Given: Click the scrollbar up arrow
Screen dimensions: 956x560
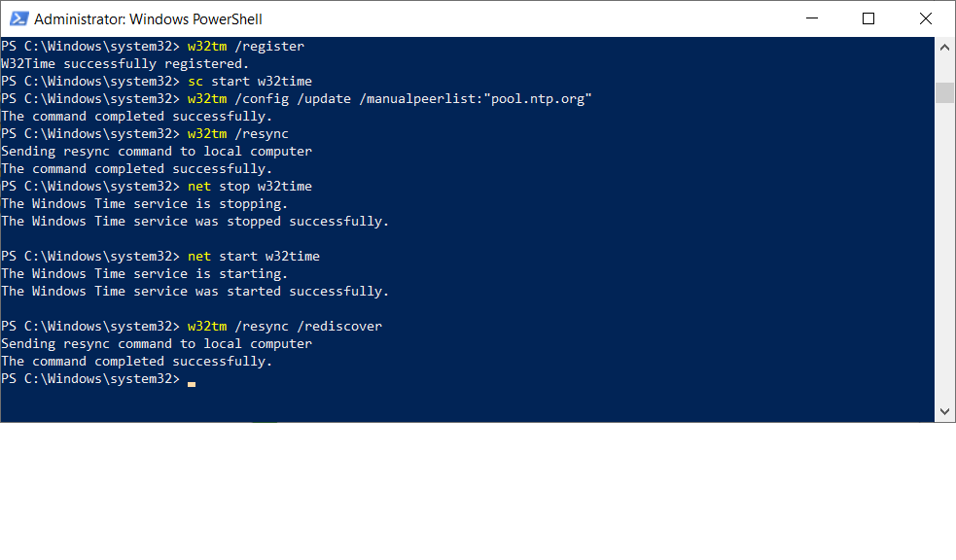Looking at the screenshot, I should (944, 47).
